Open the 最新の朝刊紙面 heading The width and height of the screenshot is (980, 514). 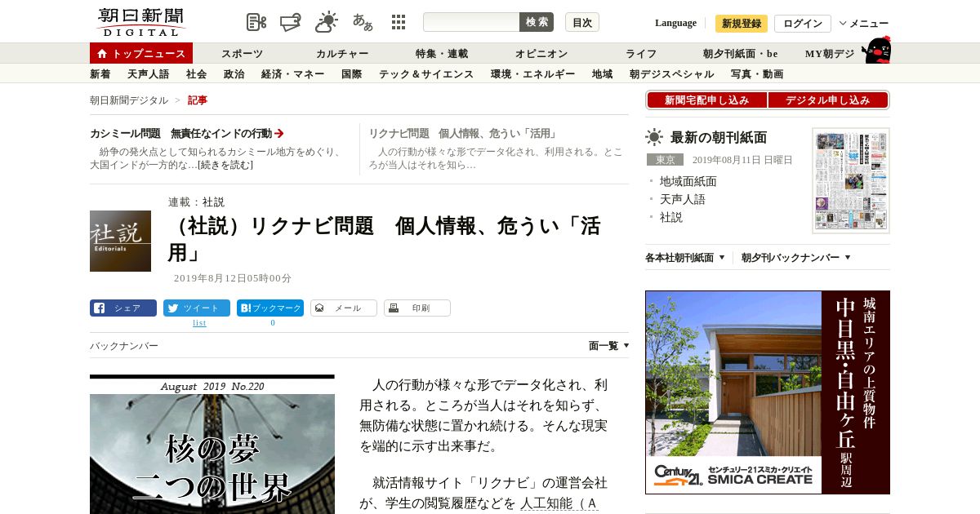(719, 137)
